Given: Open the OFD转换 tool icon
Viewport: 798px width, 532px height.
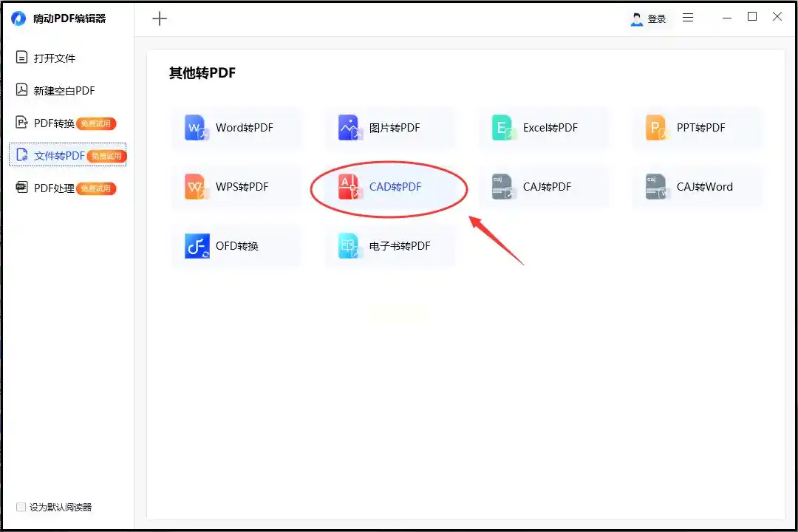Looking at the screenshot, I should [x=197, y=246].
